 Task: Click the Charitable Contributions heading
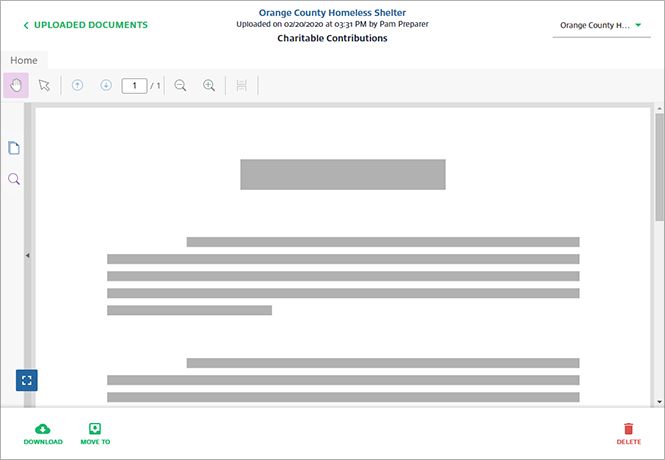332,38
